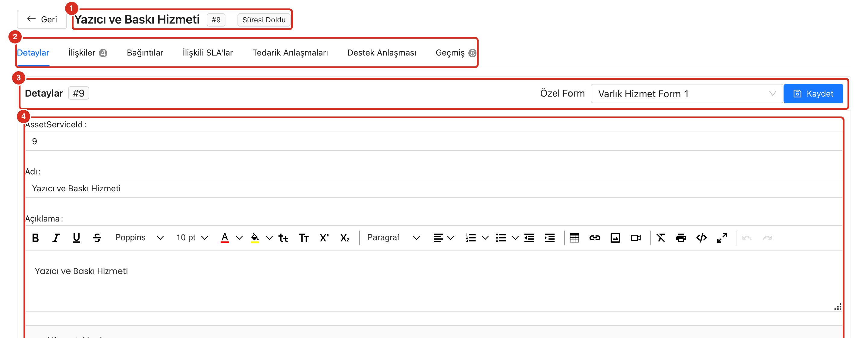Insert a hyperlink
Image resolution: width=868 pixels, height=338 pixels.
pyautogui.click(x=595, y=238)
